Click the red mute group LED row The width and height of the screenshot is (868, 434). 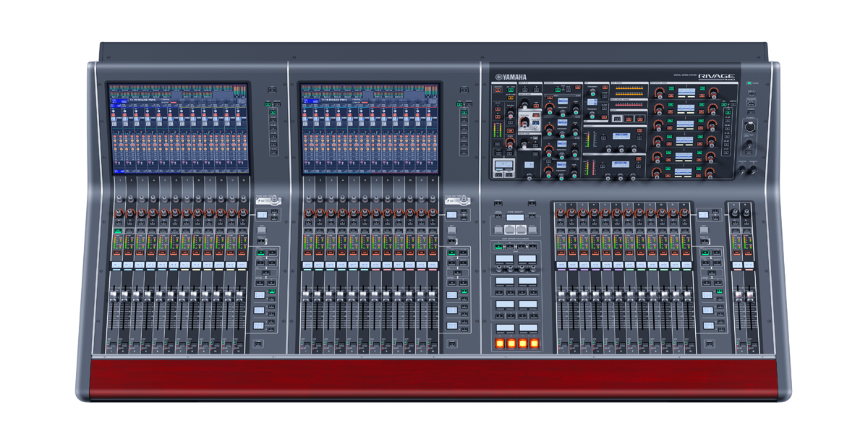(x=629, y=104)
